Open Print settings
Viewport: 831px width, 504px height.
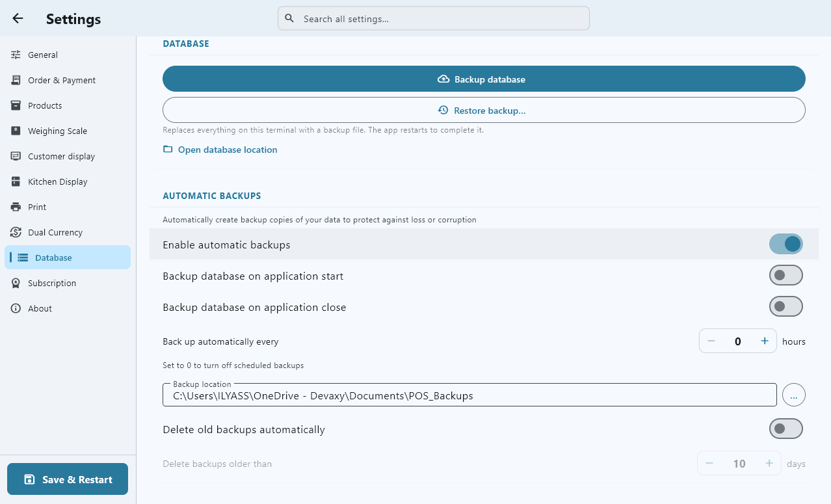tap(68, 207)
